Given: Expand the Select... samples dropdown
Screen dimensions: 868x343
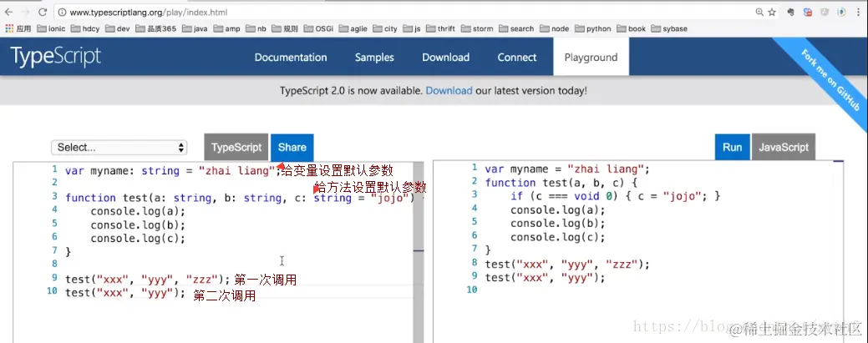Looking at the screenshot, I should tap(119, 148).
